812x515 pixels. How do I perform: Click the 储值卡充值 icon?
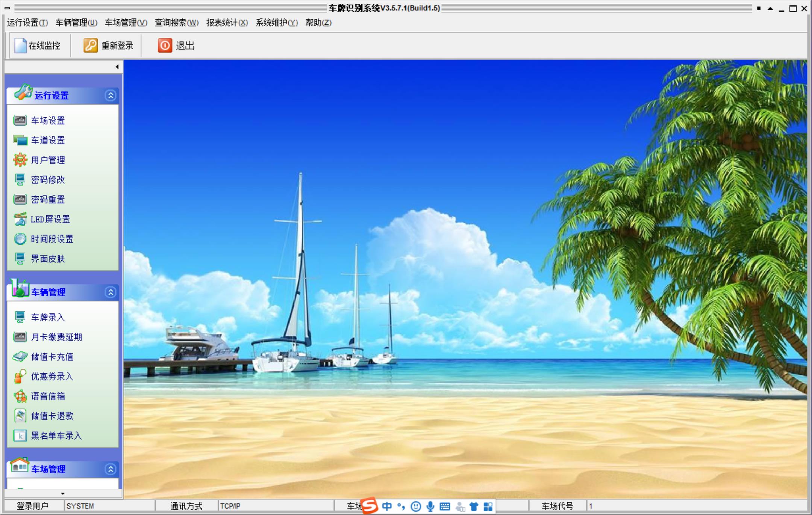tap(20, 356)
